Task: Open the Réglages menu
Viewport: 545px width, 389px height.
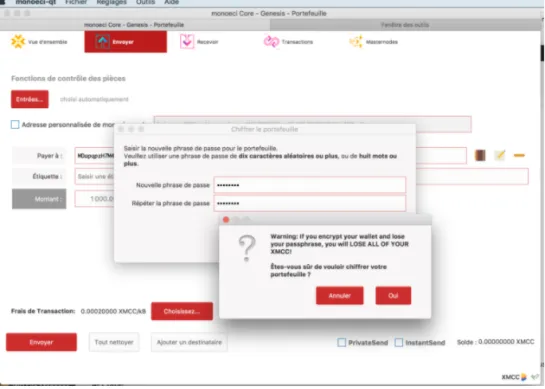Action: (112, 2)
